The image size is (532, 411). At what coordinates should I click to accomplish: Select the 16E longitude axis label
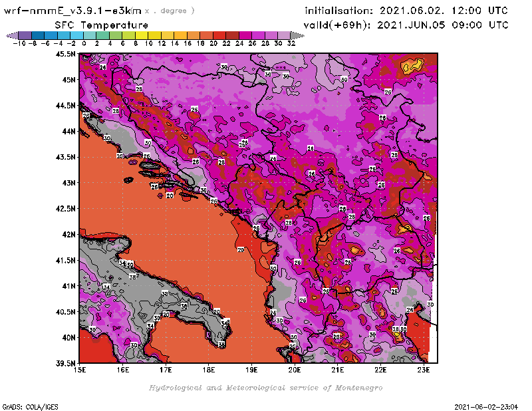(123, 370)
